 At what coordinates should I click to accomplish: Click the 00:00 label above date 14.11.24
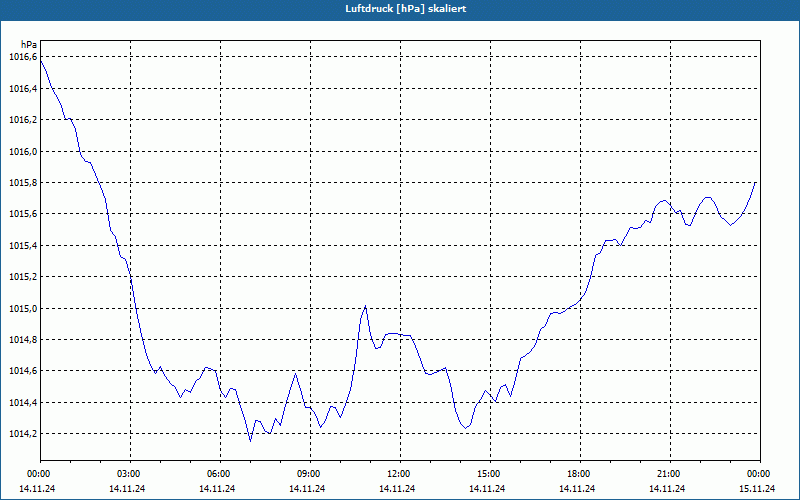tap(38, 474)
